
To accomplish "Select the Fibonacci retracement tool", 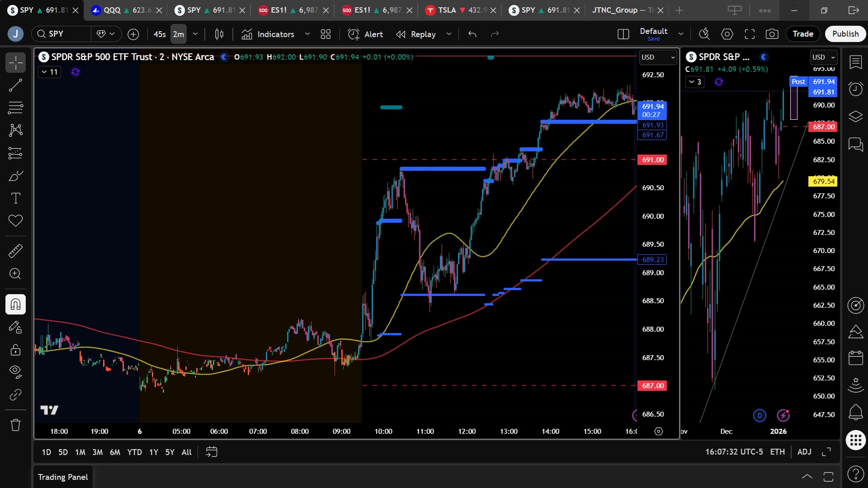I will tap(15, 108).
